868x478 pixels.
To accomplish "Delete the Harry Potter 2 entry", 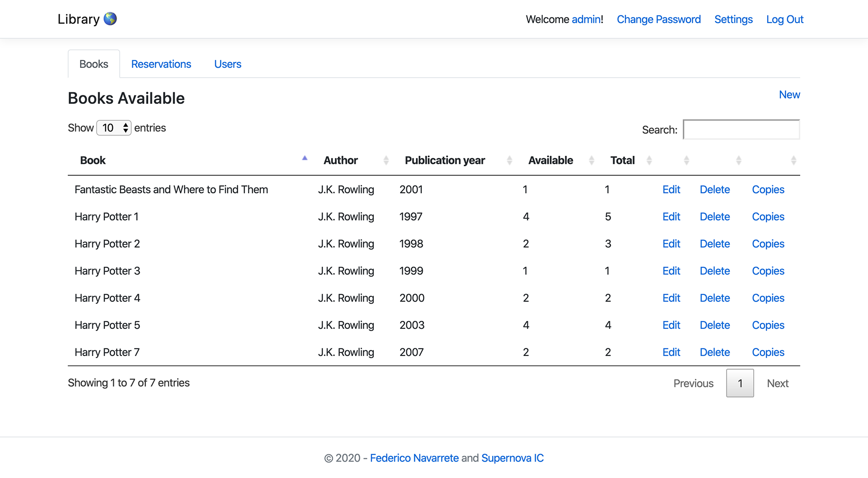I will pos(715,244).
